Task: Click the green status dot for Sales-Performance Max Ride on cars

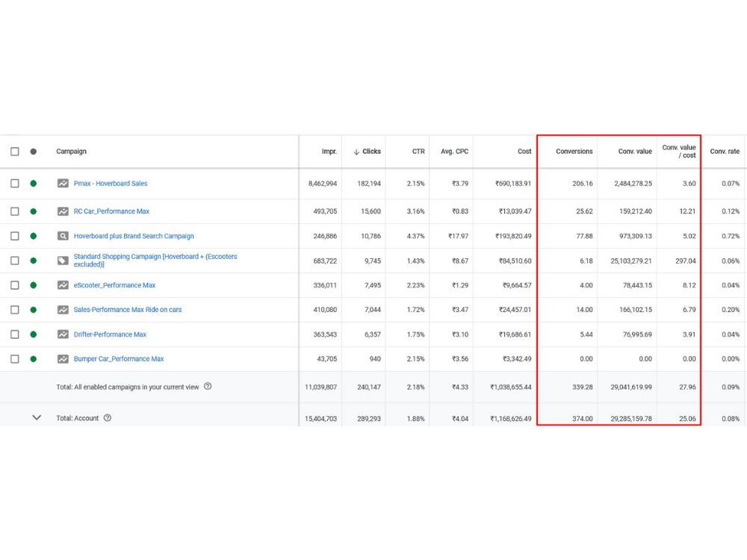Action: [34, 310]
